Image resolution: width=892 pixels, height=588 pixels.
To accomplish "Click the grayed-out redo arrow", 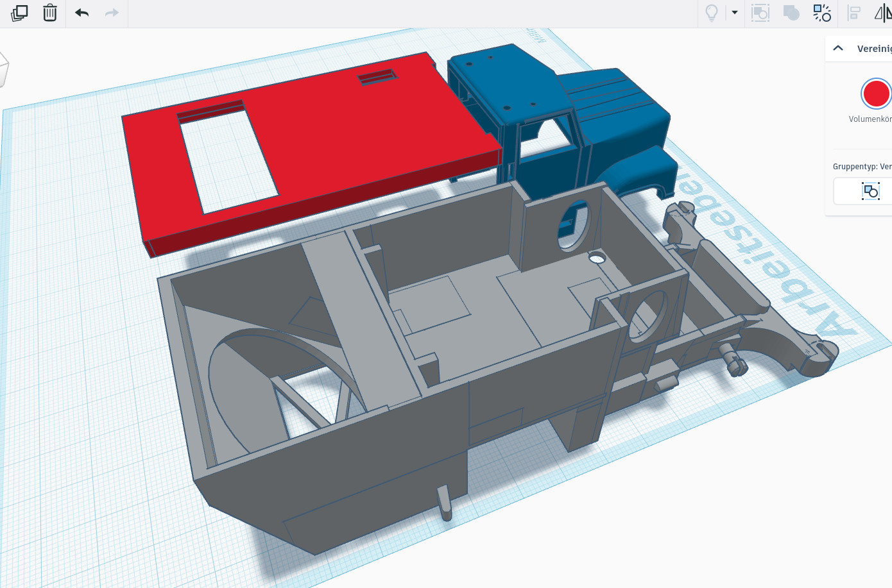I will 112,13.
